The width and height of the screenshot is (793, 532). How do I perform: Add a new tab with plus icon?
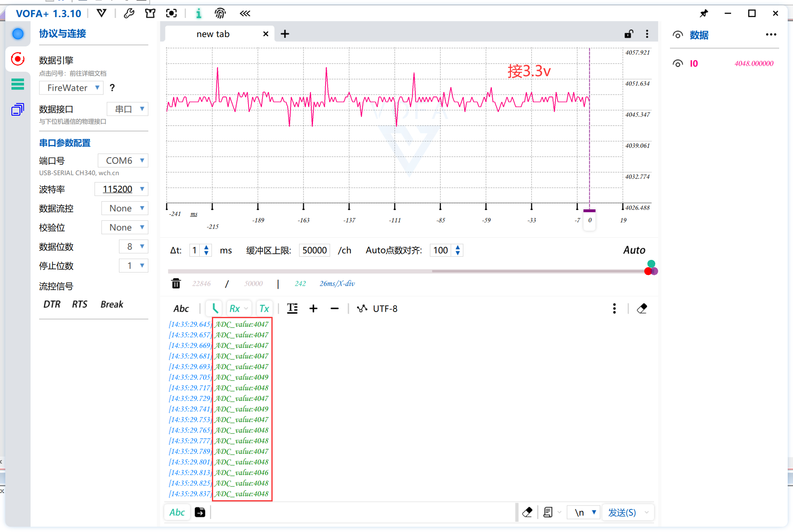(x=285, y=34)
